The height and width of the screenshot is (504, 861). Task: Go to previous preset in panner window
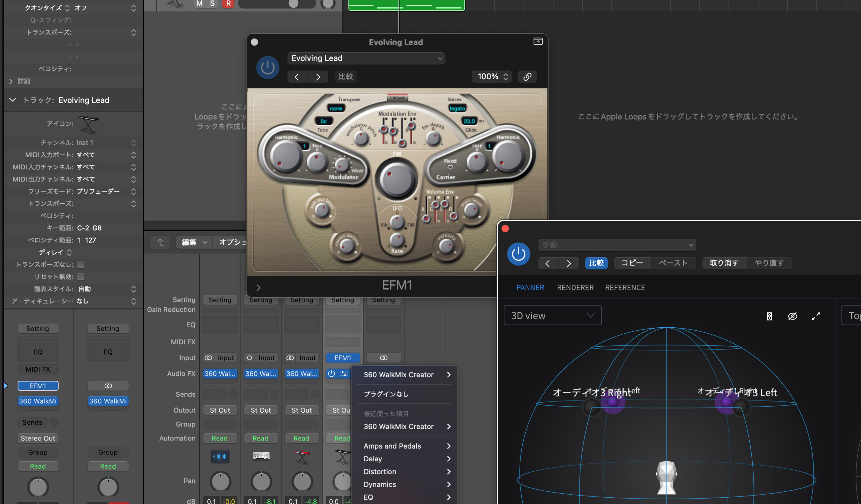coord(548,263)
